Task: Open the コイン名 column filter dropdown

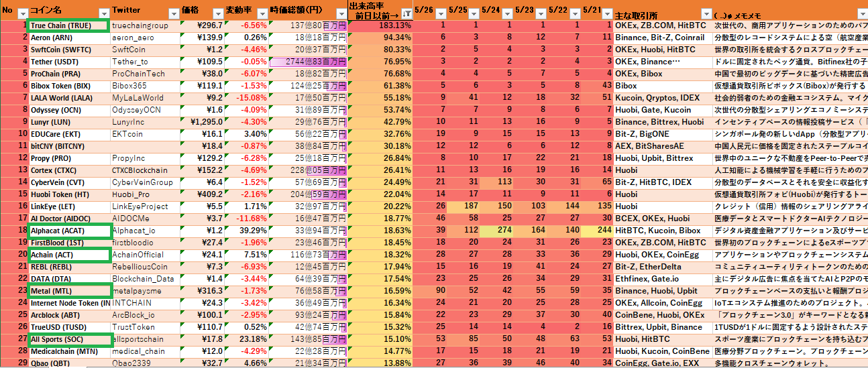Action: 103,14
